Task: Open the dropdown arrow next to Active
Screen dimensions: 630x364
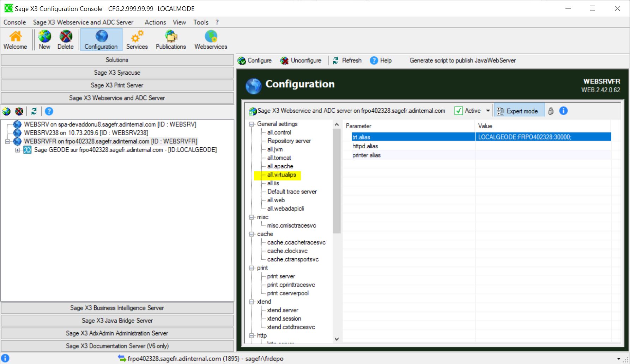Action: click(x=488, y=111)
